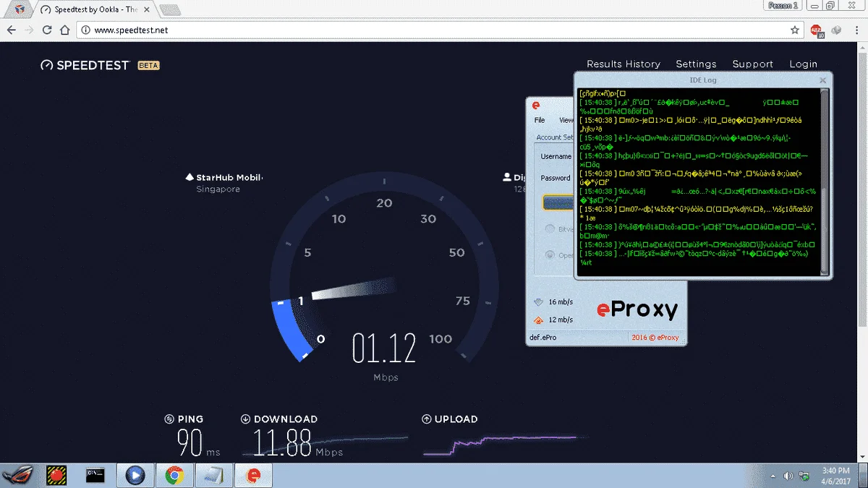This screenshot has width=868, height=488.
Task: Bookmark this page with the star icon
Action: pyautogui.click(x=795, y=30)
